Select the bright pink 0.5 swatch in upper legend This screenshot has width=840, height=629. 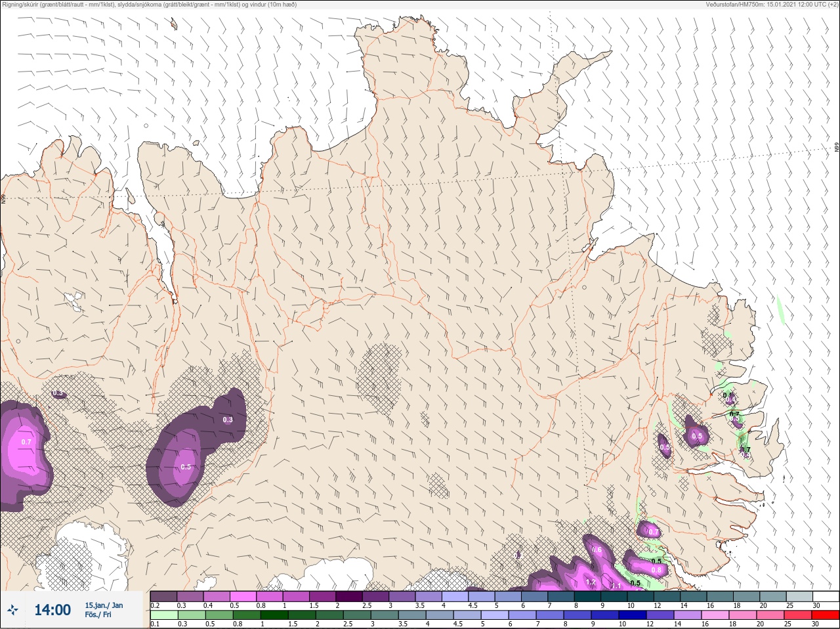click(x=243, y=596)
